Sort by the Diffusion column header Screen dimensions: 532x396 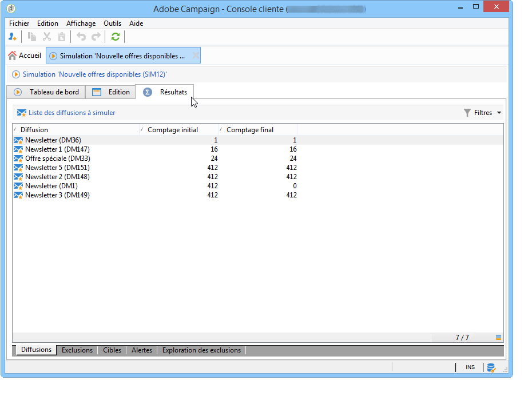click(76, 130)
